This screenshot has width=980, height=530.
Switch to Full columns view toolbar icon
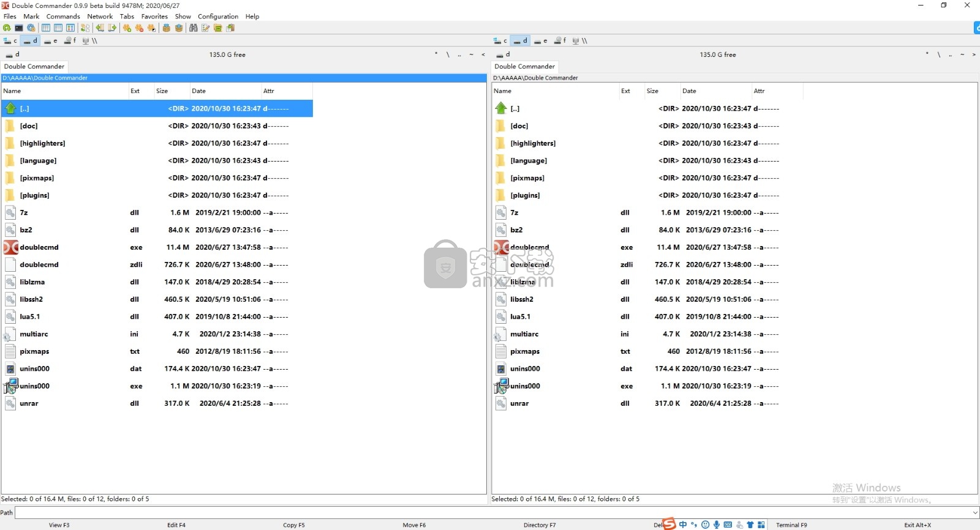(58, 28)
